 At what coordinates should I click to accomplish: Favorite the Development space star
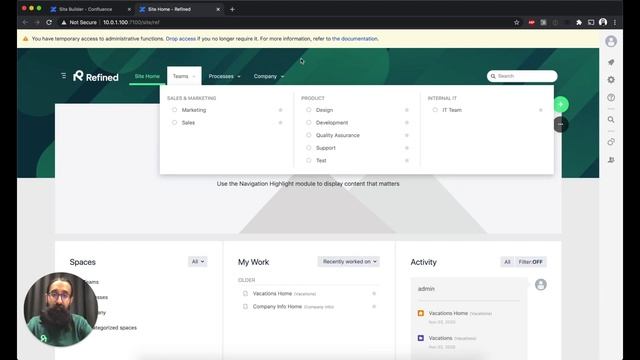(x=407, y=123)
